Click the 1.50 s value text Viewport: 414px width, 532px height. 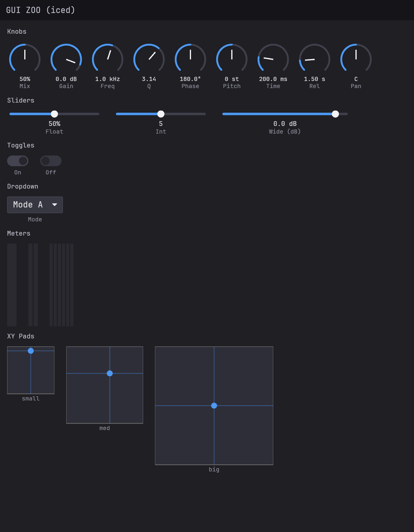(315, 79)
